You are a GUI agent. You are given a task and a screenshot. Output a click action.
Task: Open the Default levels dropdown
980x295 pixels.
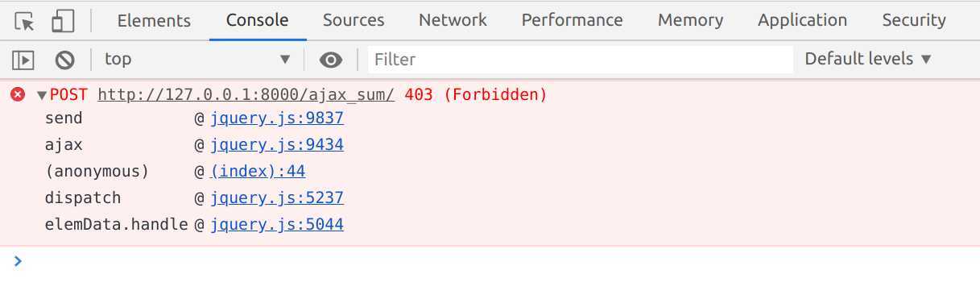(868, 59)
